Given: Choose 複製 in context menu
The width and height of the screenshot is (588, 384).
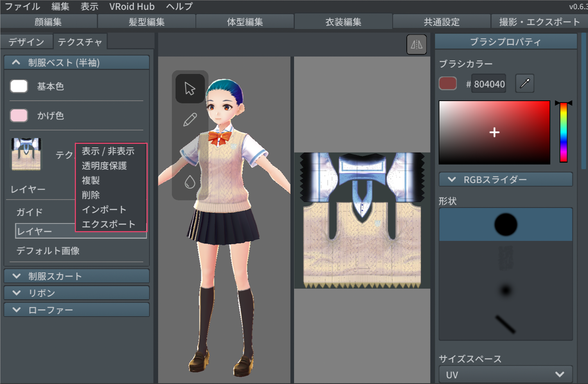Looking at the screenshot, I should pos(91,180).
